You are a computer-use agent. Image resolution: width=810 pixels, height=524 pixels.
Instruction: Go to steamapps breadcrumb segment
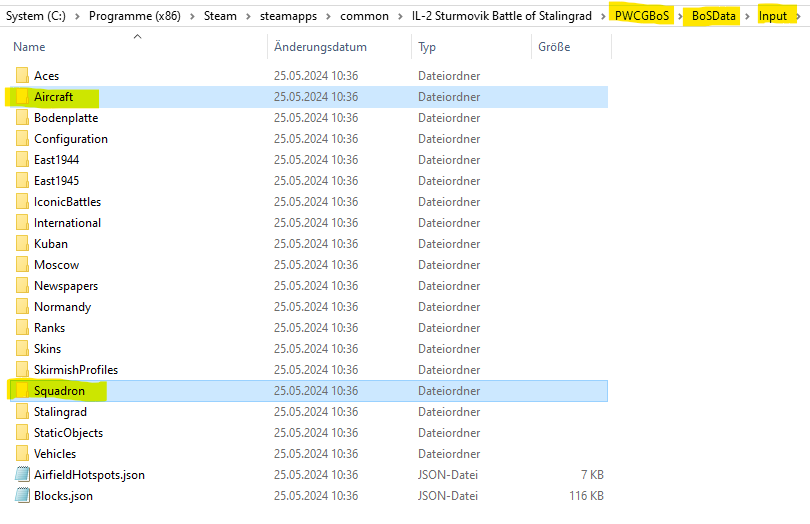291,17
